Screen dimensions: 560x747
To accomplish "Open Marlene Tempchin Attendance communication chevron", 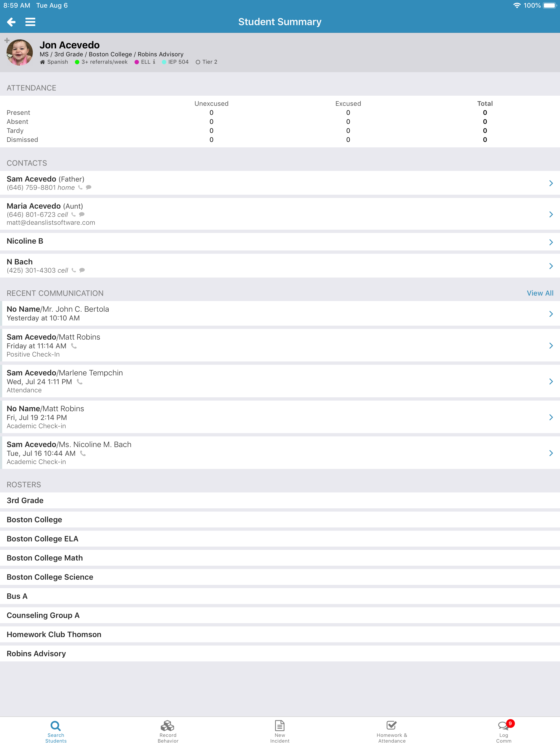I will (x=551, y=381).
